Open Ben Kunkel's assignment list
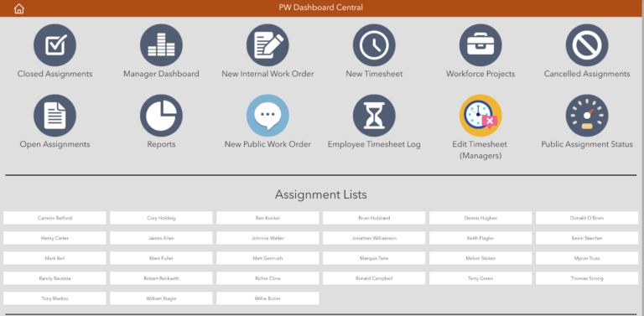This screenshot has height=316, width=644. [267, 218]
